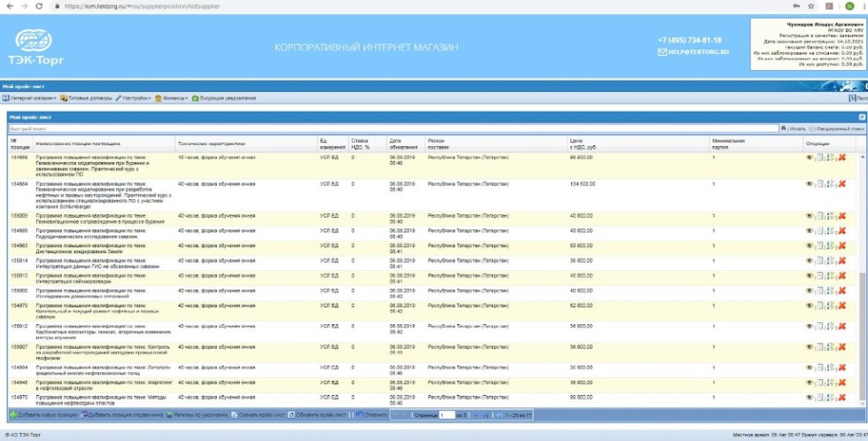The image size is (868, 441).
Task: Click the red delete X in the first row
Action: point(842,158)
